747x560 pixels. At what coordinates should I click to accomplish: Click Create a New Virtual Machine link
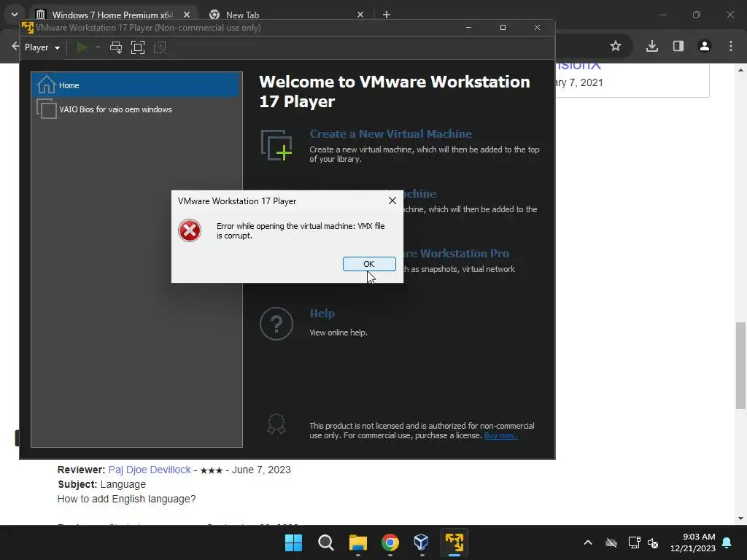(391, 134)
